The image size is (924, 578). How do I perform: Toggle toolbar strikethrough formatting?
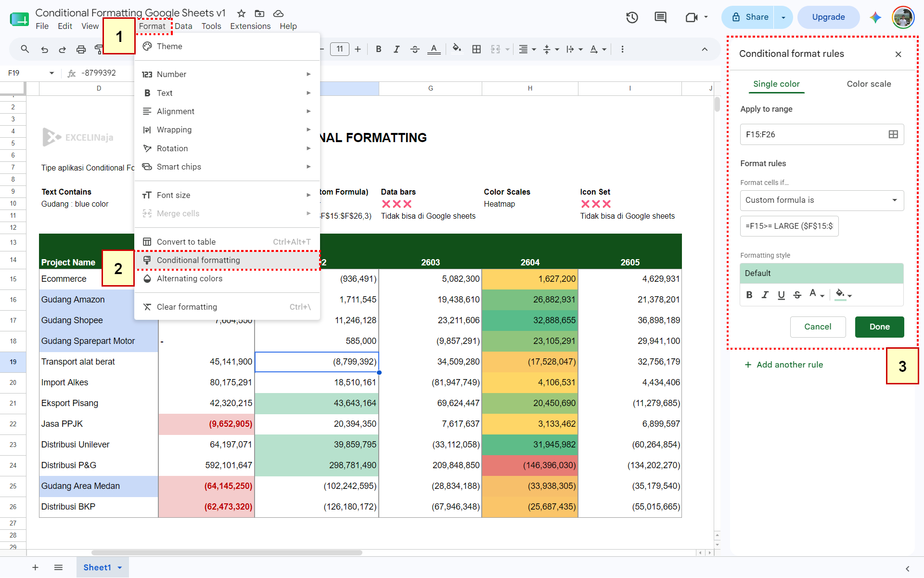tap(415, 49)
